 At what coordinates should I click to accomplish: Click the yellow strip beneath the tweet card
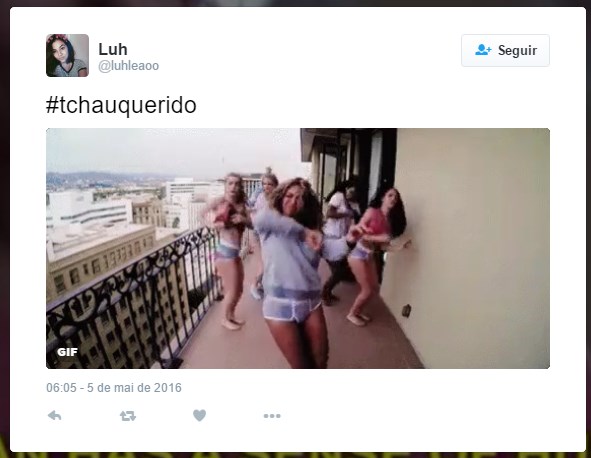click(x=296, y=455)
